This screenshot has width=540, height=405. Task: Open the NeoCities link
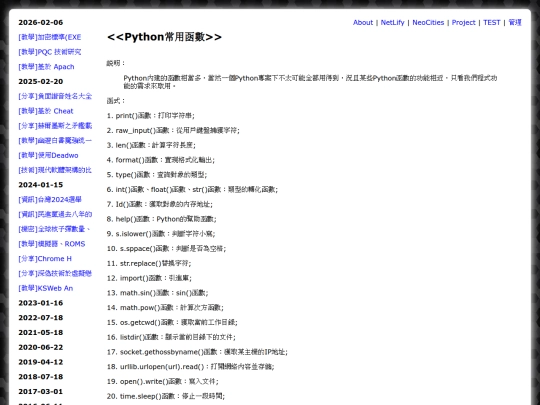428,22
